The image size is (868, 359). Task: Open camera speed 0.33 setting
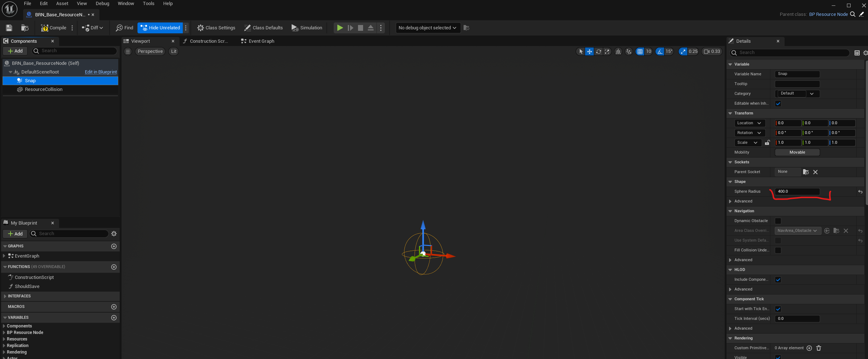[x=712, y=51]
